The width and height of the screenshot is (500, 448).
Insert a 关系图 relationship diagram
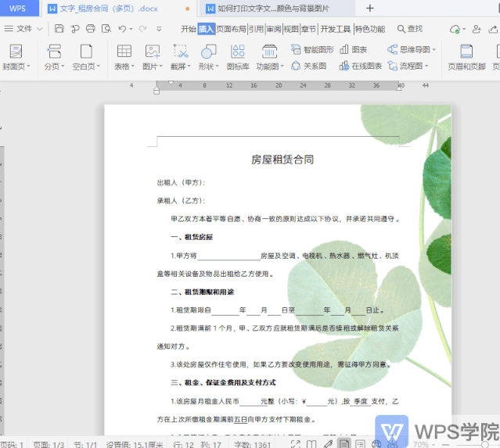pyautogui.click(x=308, y=66)
